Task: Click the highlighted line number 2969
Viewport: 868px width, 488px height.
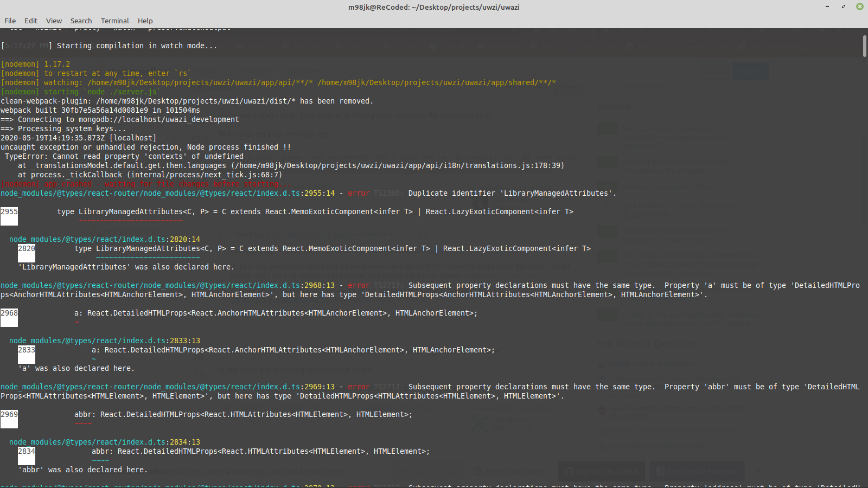Action: pyautogui.click(x=9, y=414)
